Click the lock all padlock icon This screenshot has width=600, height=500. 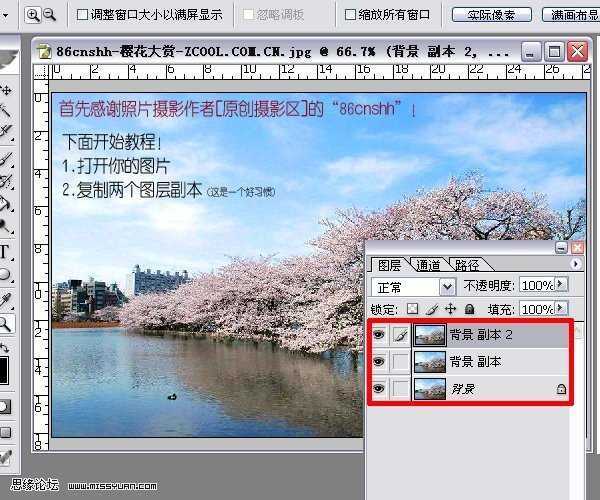(468, 310)
